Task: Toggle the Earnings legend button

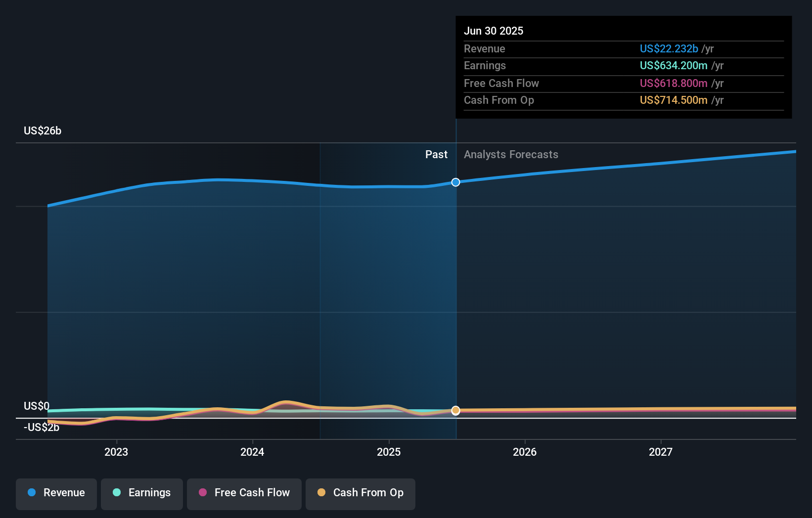Action: point(142,494)
